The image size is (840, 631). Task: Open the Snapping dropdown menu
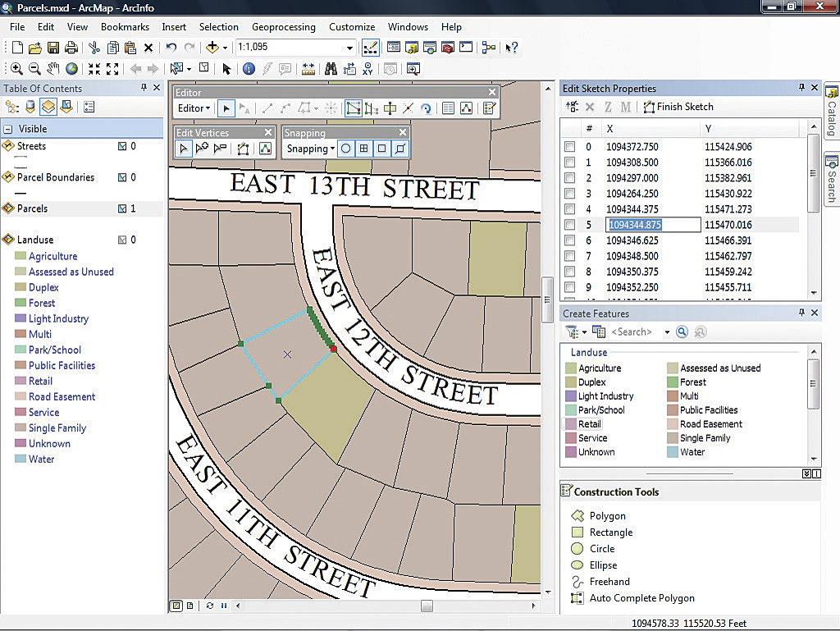click(x=310, y=149)
